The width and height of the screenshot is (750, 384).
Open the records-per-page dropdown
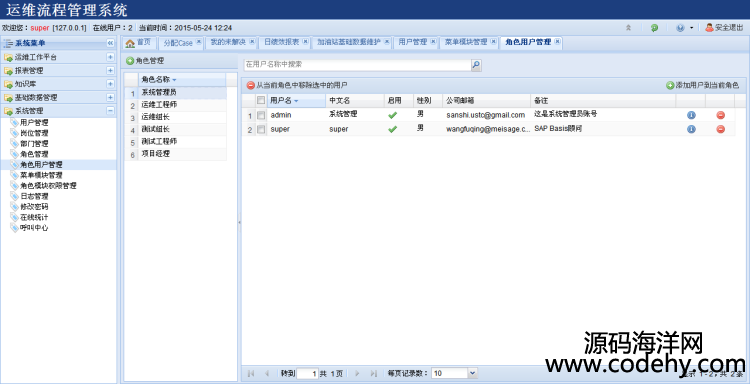pyautogui.click(x=472, y=373)
